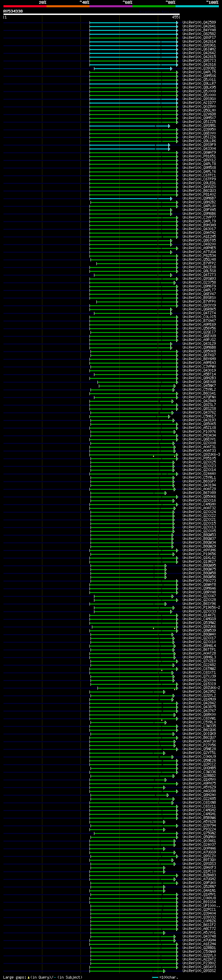
Task: Open hit UniRef100_Q75GN2
Action: [199, 833]
